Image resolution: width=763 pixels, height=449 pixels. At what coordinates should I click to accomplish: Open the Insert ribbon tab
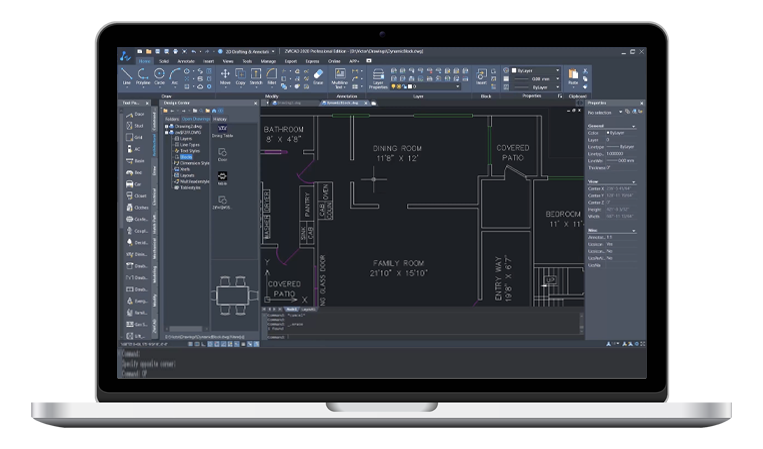pos(208,60)
